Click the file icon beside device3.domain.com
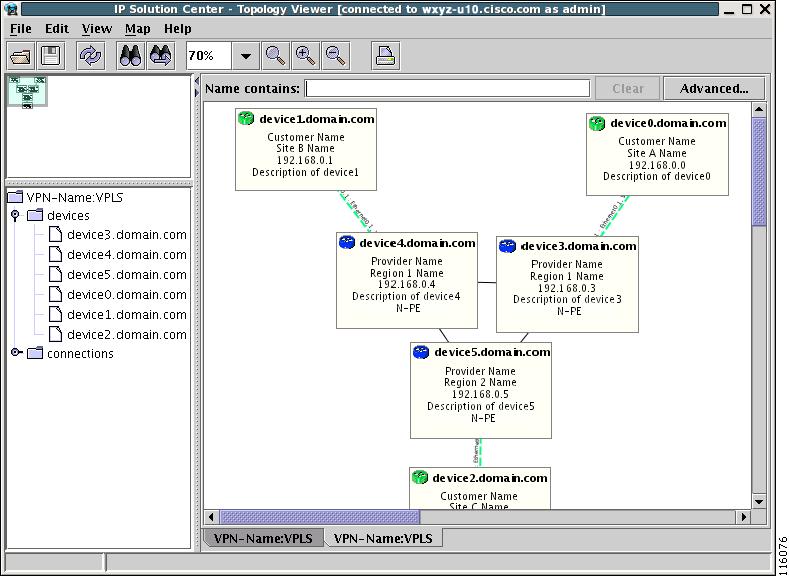Image resolution: width=789 pixels, height=576 pixels. click(55, 234)
